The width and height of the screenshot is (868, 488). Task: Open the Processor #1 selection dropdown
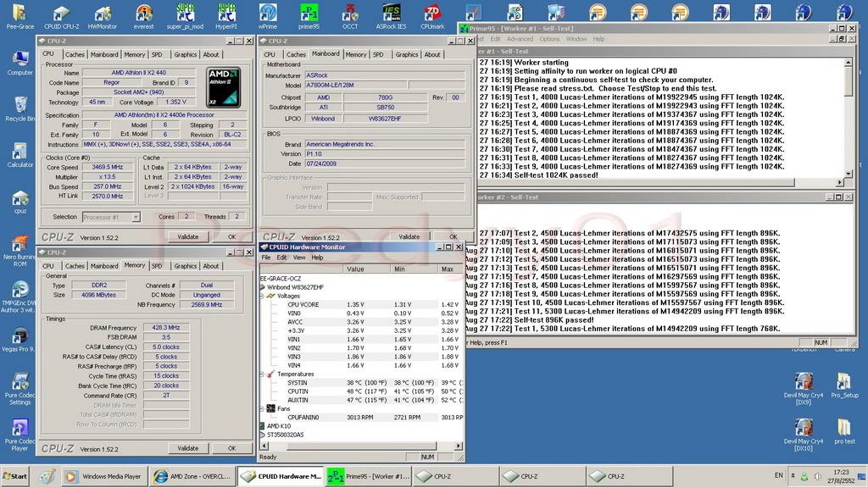coord(111,217)
